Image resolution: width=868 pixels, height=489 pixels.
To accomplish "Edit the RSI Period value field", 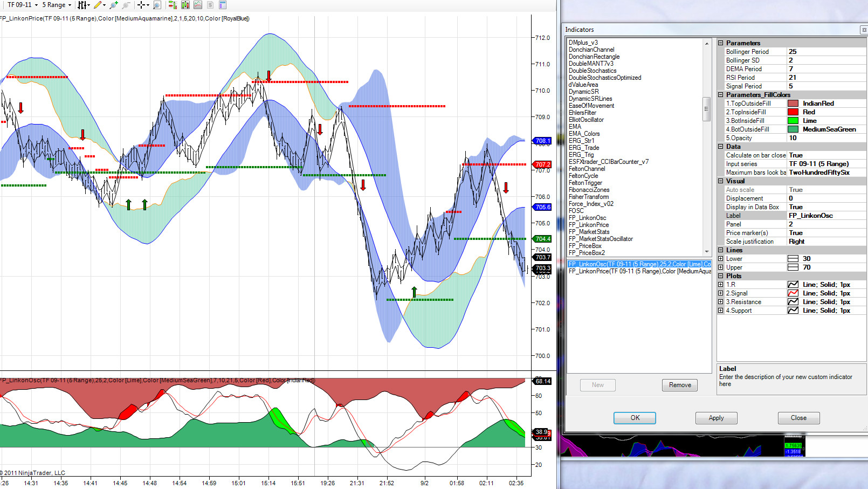I will pos(826,78).
